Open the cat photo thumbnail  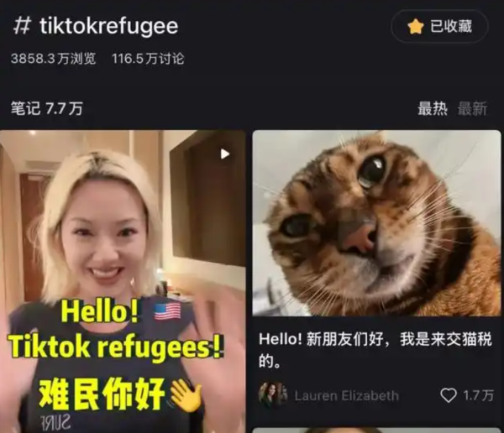(376, 223)
